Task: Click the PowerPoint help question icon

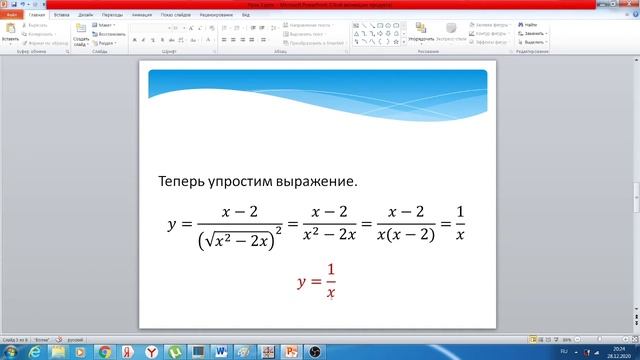Action: pyautogui.click(x=636, y=14)
